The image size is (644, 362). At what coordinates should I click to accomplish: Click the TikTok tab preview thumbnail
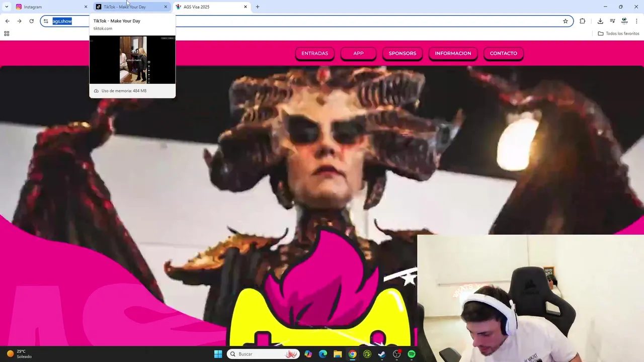coord(132,59)
